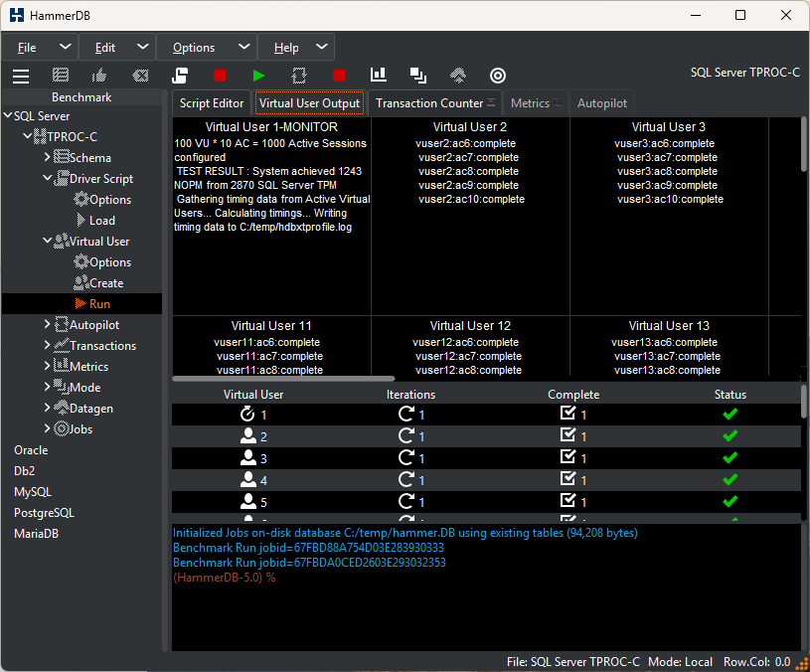Click the Datagen target circle toolbar icon

pos(498,76)
